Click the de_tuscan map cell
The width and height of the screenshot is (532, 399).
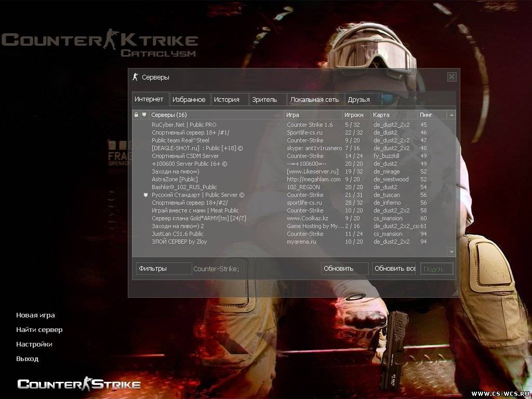coord(387,195)
